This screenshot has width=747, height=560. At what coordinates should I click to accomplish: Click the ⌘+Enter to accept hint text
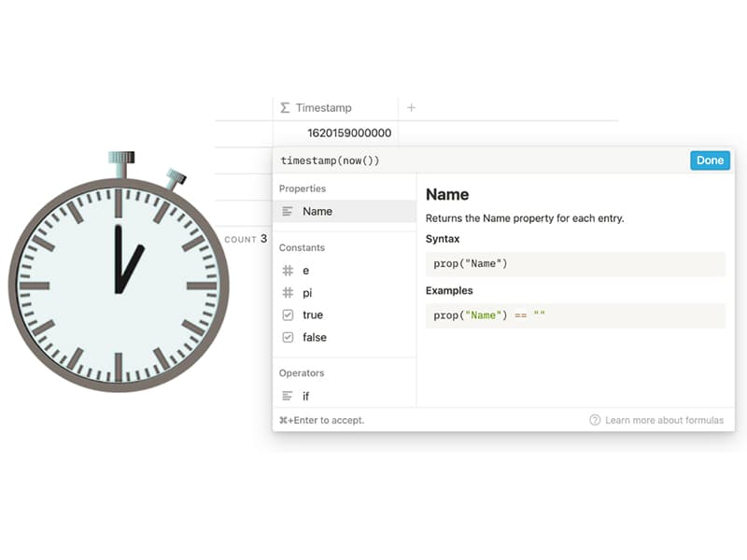point(321,420)
